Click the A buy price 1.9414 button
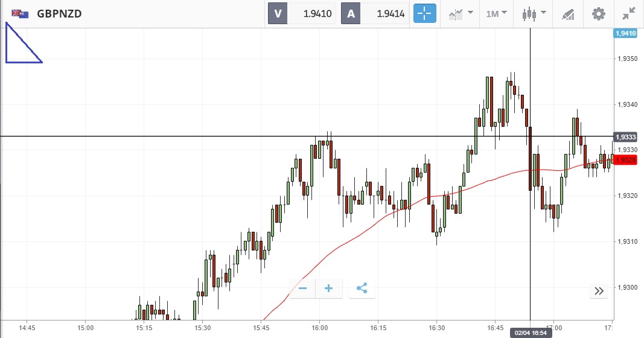 tap(375, 13)
